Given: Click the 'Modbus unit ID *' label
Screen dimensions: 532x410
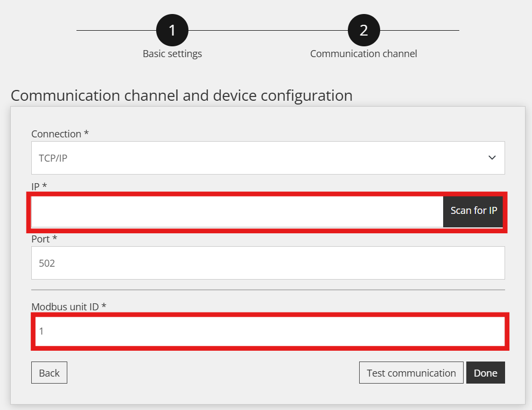Looking at the screenshot, I should click(69, 307).
